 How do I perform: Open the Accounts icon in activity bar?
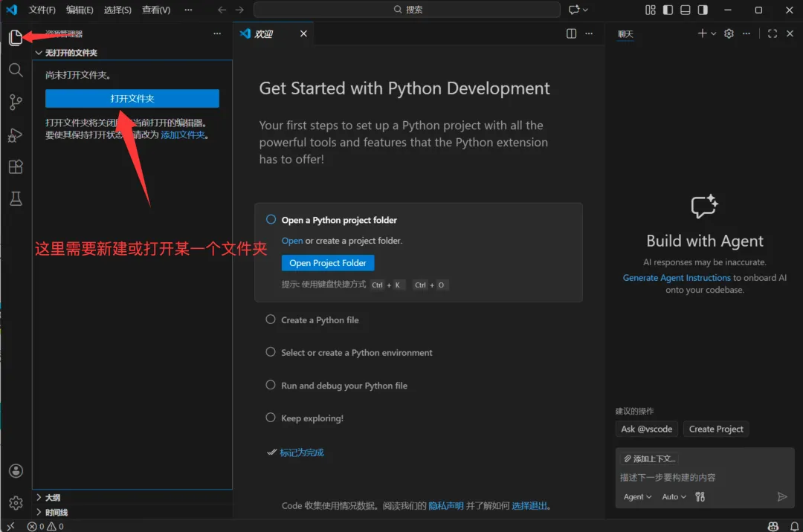(16, 470)
